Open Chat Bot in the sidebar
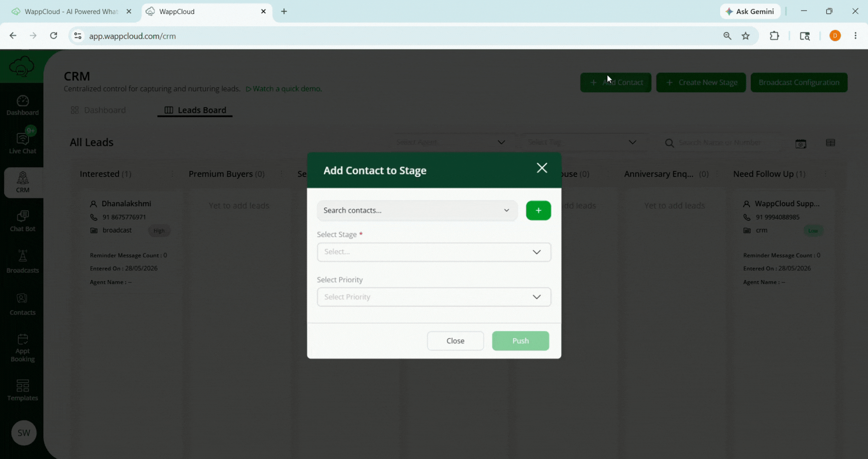This screenshot has height=459, width=868. [x=23, y=221]
